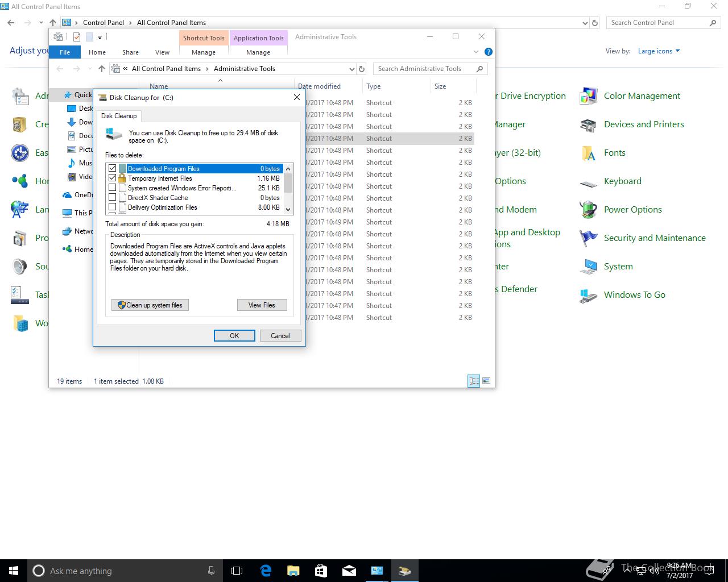Refresh the Administrative Tools window
This screenshot has width=728, height=582.
[x=362, y=69]
